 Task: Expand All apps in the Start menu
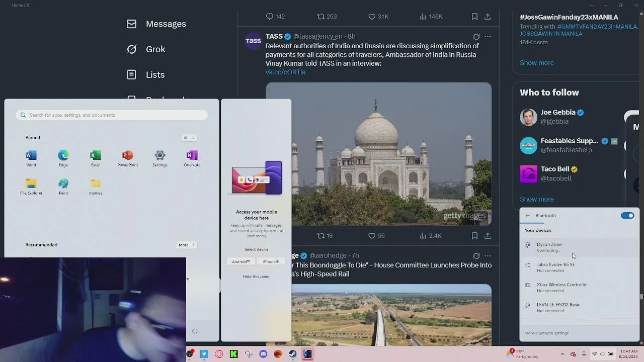[189, 138]
